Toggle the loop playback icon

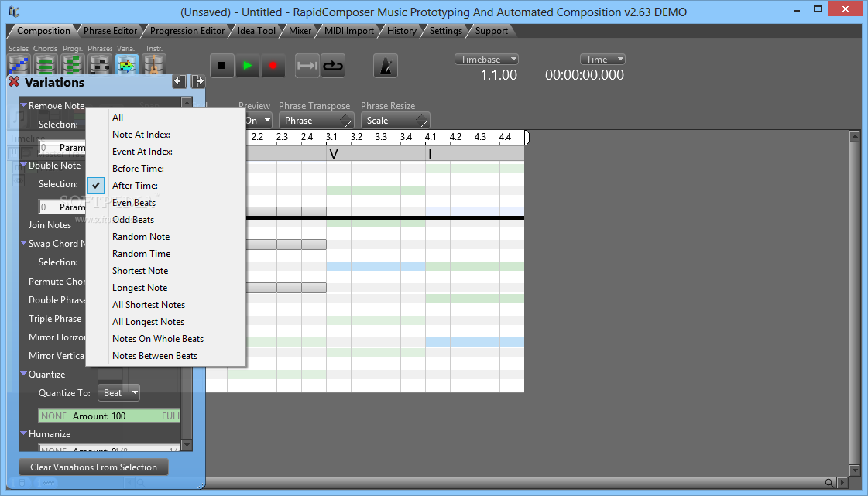333,66
